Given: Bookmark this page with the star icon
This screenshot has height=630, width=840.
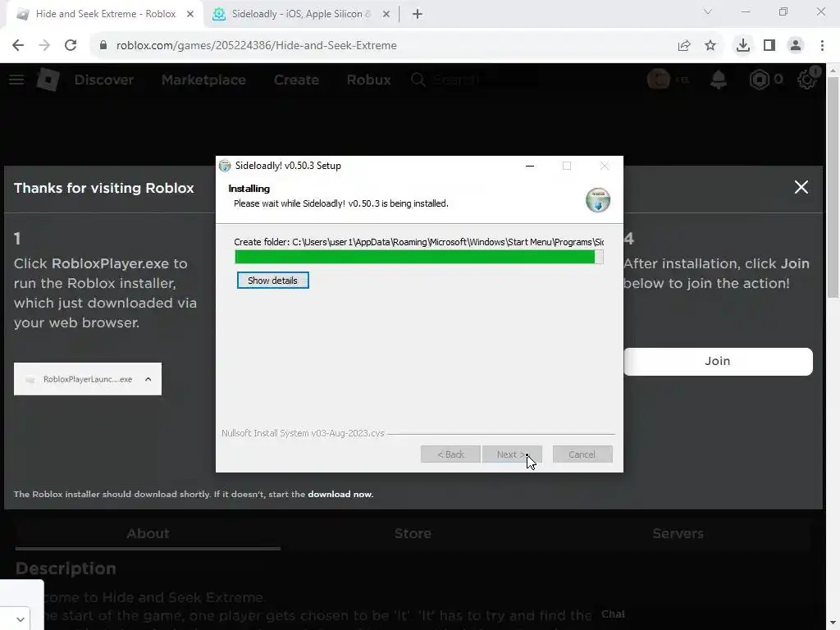Looking at the screenshot, I should [x=710, y=46].
